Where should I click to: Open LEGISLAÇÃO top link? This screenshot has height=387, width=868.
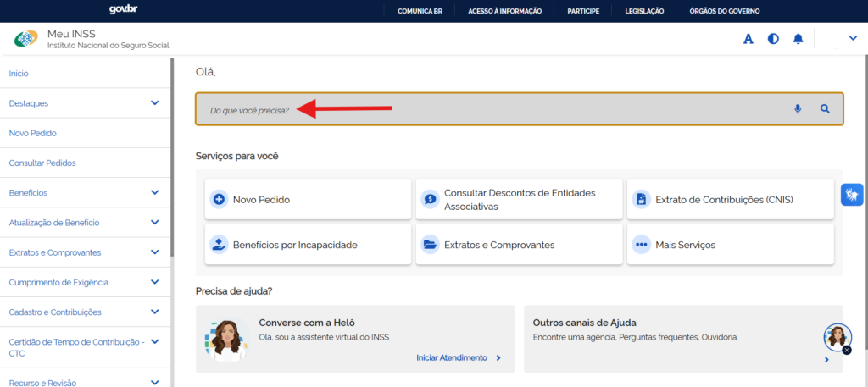point(644,11)
